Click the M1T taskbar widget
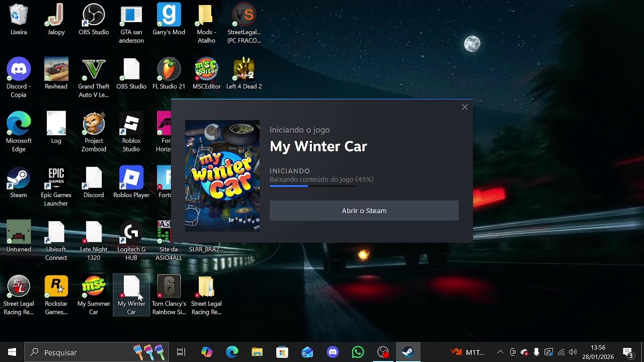Image resolution: width=644 pixels, height=362 pixels. pos(467,352)
